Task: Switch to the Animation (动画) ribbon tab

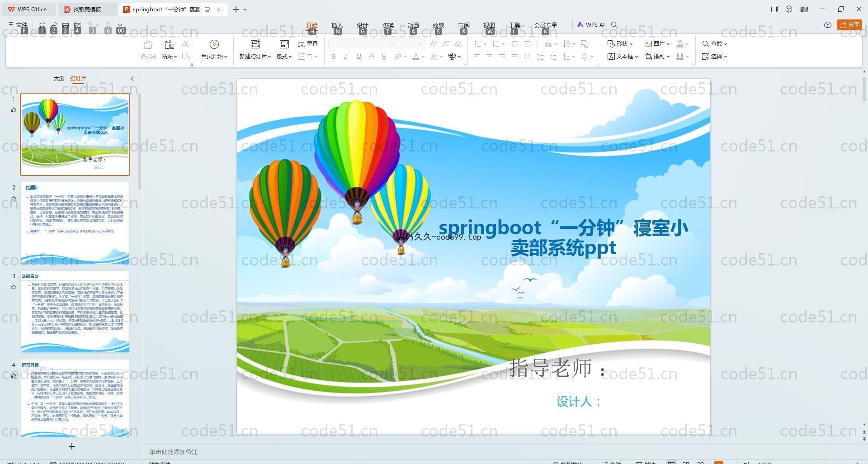Action: tap(413, 25)
